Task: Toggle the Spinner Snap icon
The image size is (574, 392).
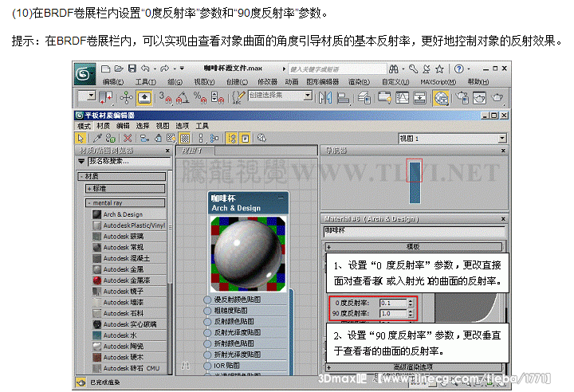Action: tap(218, 98)
